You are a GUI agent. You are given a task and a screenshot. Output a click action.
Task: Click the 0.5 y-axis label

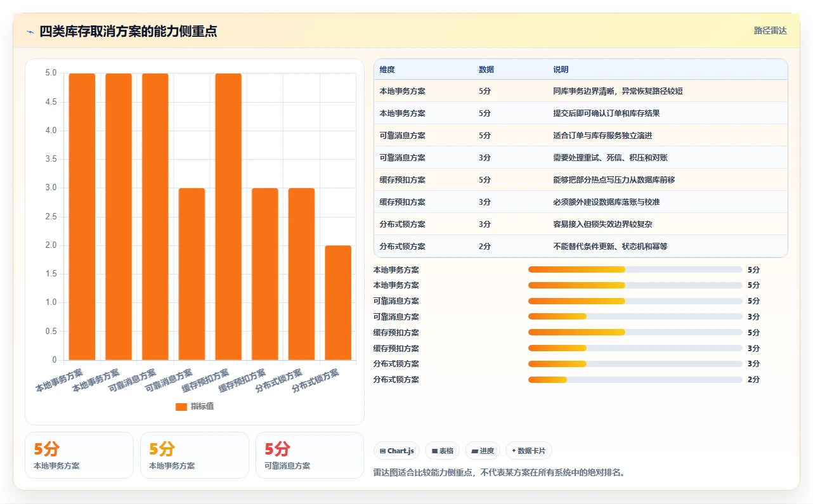(51, 332)
